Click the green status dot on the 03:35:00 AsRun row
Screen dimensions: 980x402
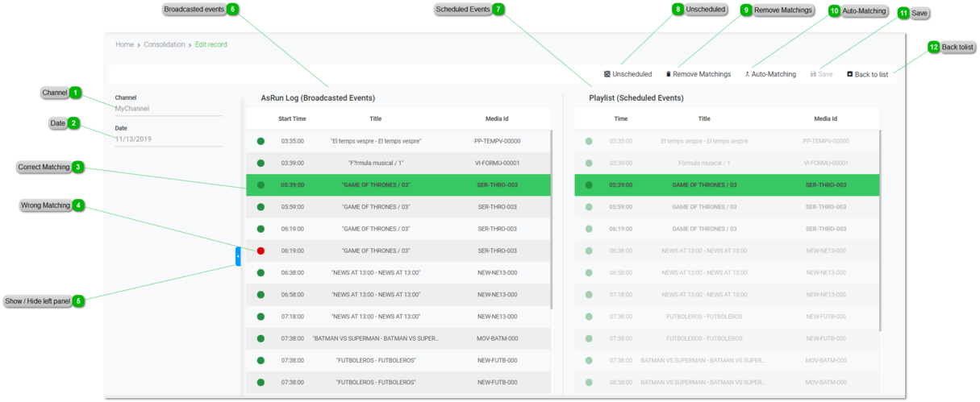pyautogui.click(x=261, y=141)
